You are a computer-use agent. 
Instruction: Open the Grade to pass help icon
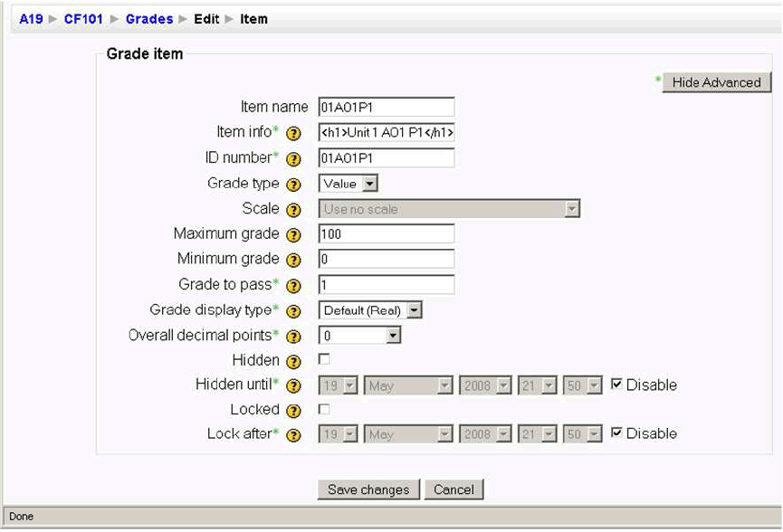(293, 286)
